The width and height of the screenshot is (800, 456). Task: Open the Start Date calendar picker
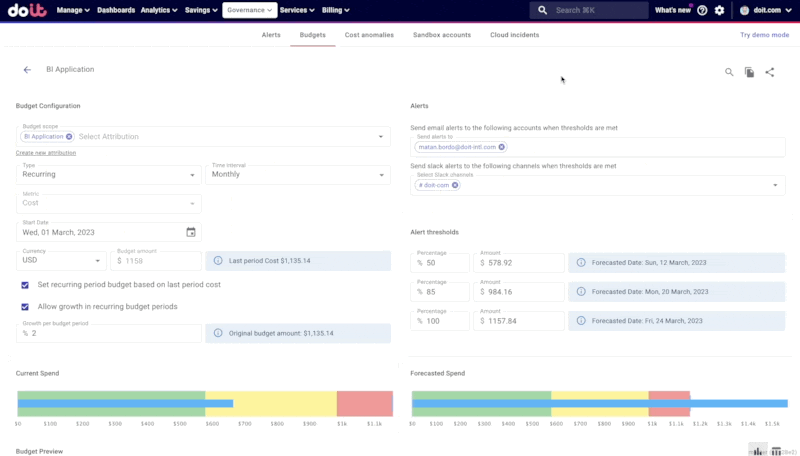191,232
